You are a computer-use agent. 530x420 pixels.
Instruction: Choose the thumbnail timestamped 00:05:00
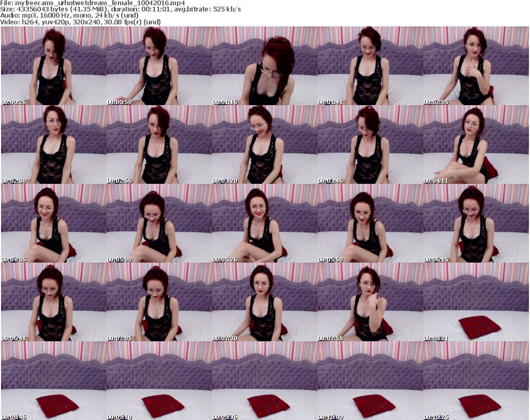pyautogui.click(x=159, y=223)
